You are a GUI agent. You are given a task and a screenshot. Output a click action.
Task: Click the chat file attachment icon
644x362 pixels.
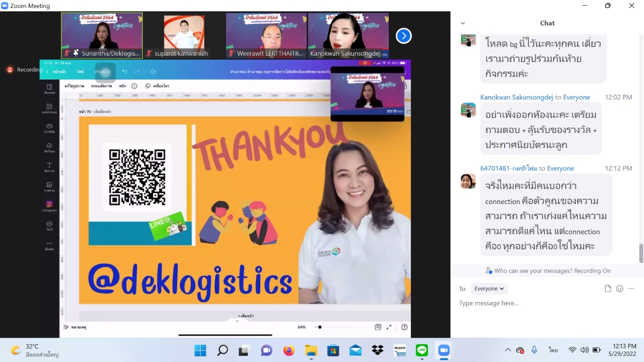point(608,288)
